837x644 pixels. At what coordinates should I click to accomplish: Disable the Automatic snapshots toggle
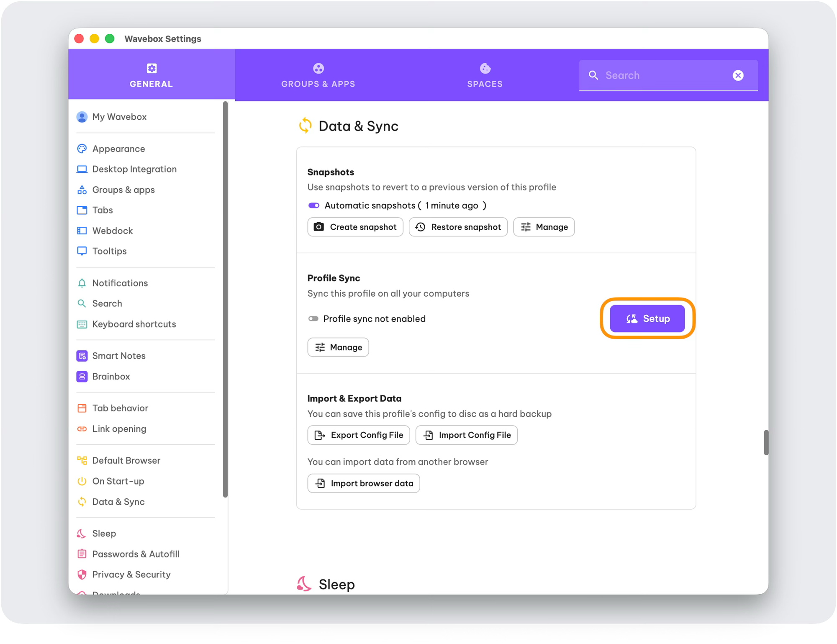(x=314, y=205)
